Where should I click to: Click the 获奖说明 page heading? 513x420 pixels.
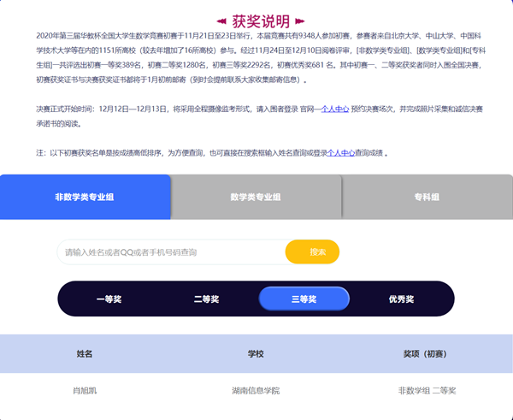click(261, 21)
